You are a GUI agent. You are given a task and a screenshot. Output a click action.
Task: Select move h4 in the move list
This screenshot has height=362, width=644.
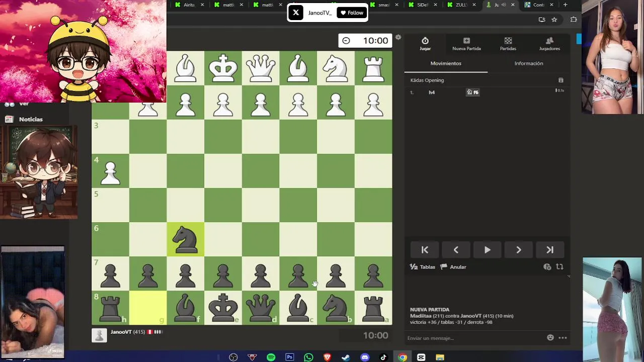[432, 93]
